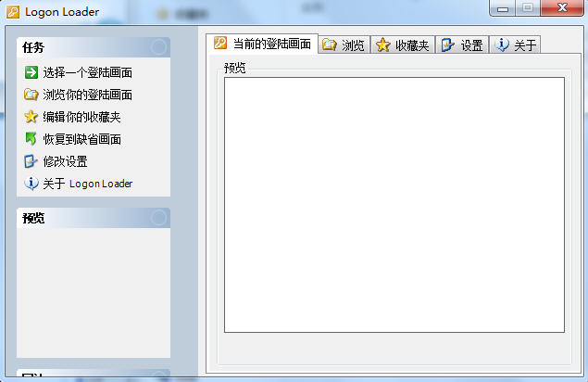Click the settings icon beside 修改设置
Viewport: 588px width, 382px height.
click(31, 161)
